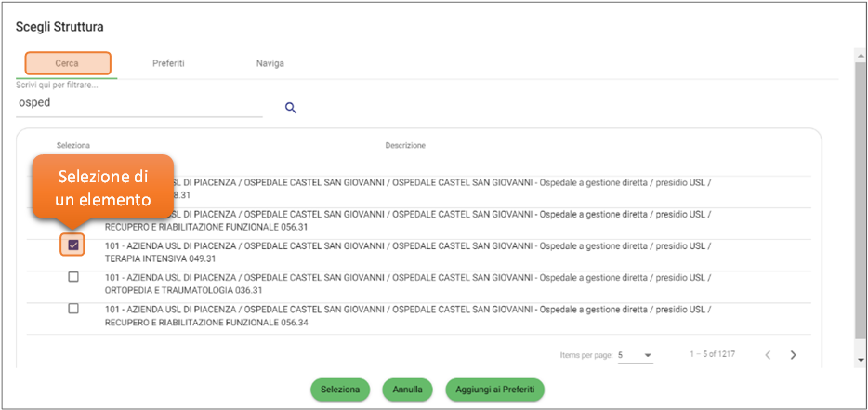Open the Items per page dropdown
This screenshot has width=868, height=410.
pyautogui.click(x=635, y=355)
